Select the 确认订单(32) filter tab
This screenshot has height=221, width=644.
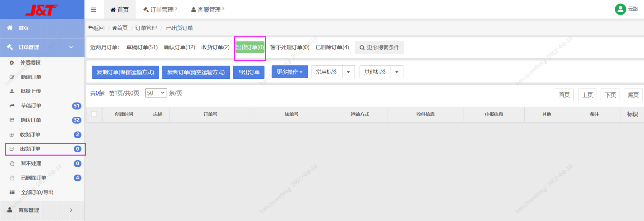point(180,47)
